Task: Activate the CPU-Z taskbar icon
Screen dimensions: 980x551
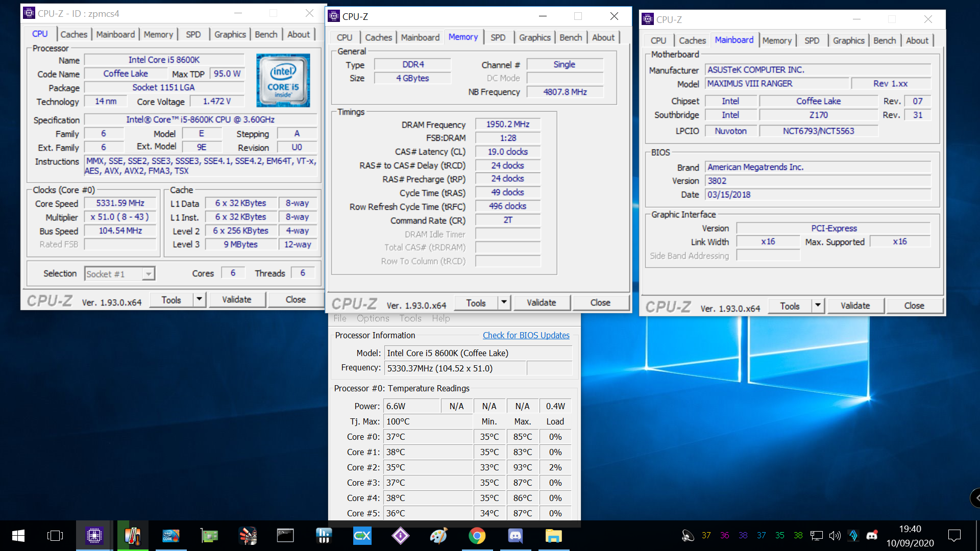Action: click(94, 536)
